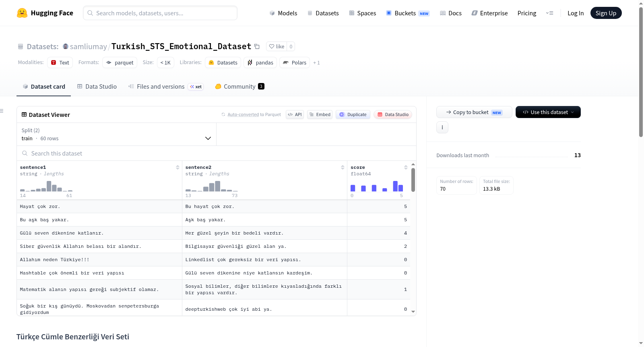Go to Spaces in top navigation
Viewport: 644px width, 347px height.
pyautogui.click(x=363, y=13)
